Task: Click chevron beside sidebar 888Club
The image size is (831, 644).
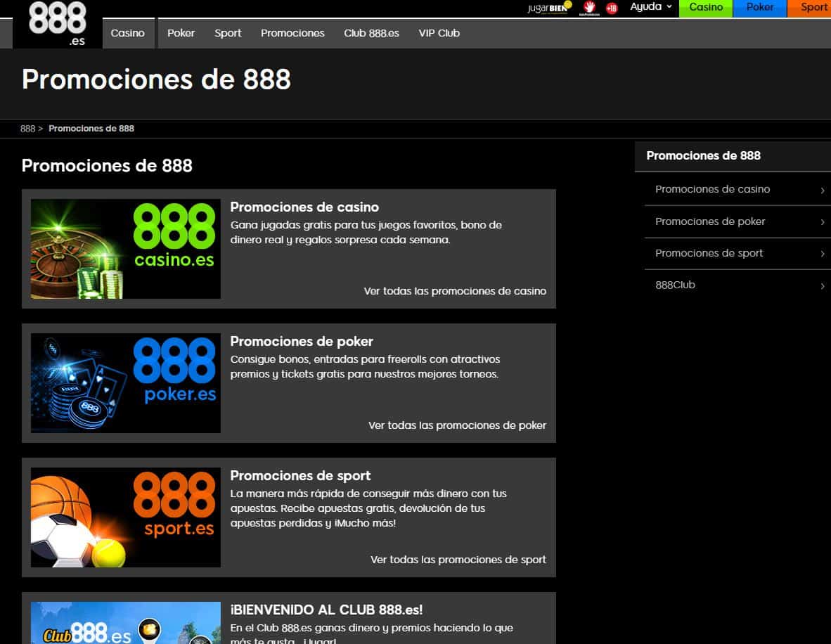Action: pyautogui.click(x=823, y=286)
